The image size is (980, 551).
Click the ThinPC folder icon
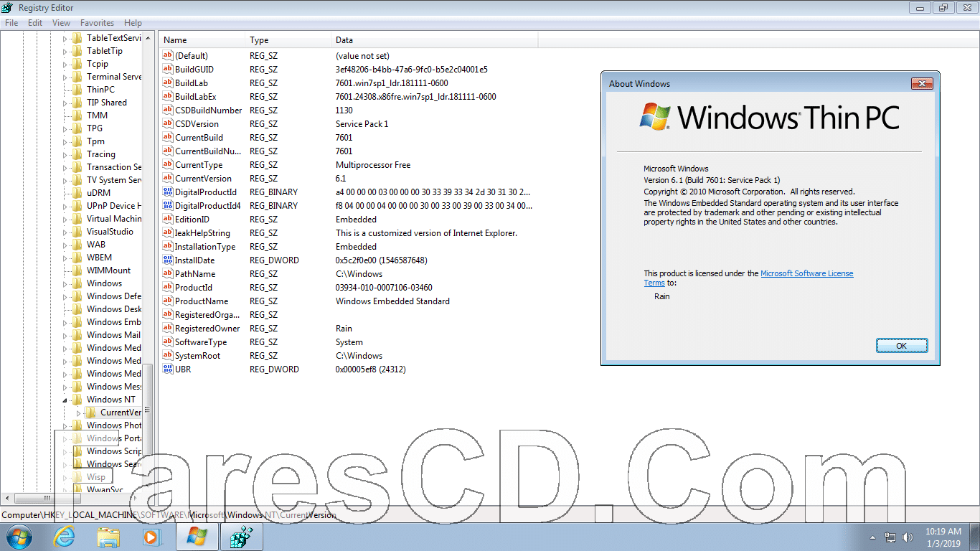[77, 90]
